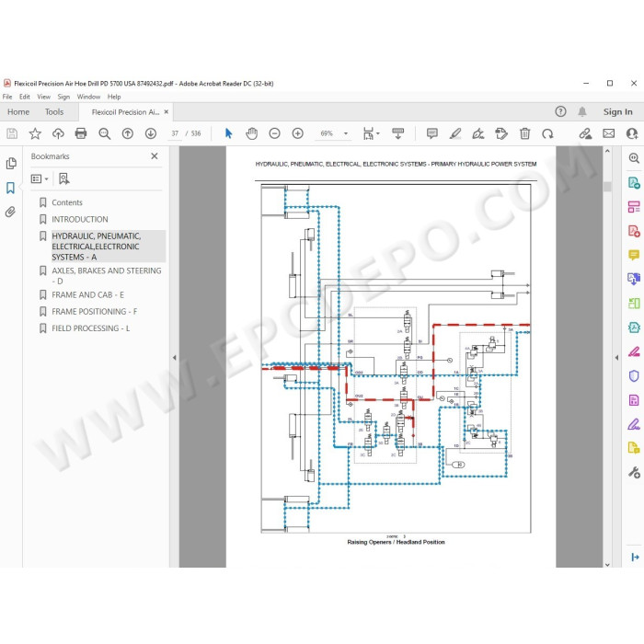The height and width of the screenshot is (644, 644).
Task: Click the Print icon
Action: 81,133
